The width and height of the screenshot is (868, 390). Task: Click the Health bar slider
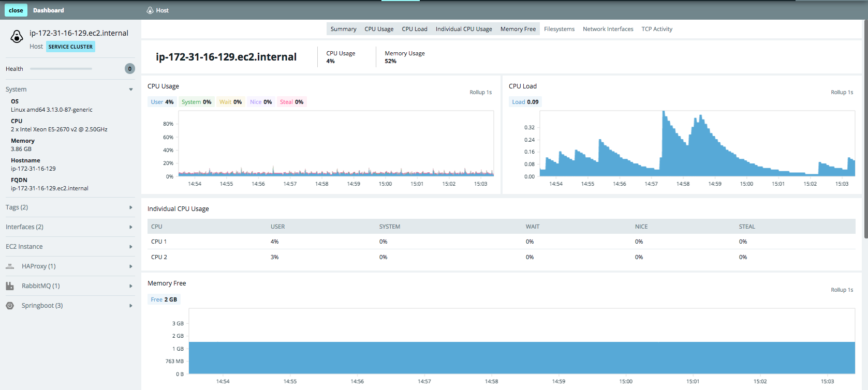coord(61,69)
